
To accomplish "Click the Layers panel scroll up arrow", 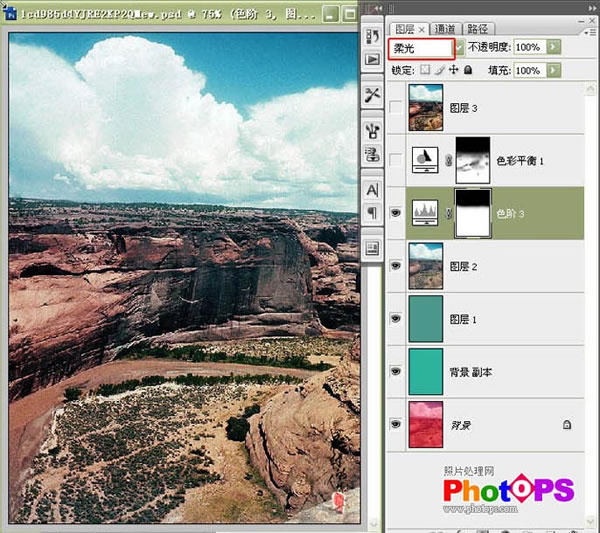I will coord(590,89).
